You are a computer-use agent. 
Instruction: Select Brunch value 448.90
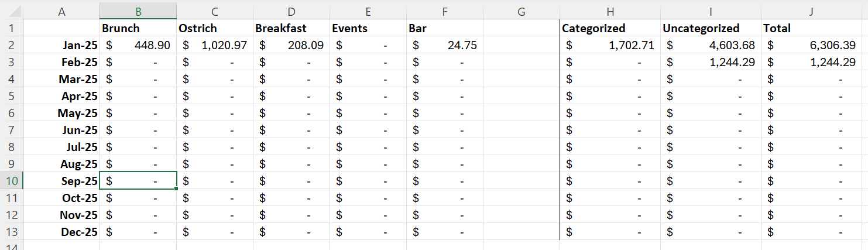(138, 45)
